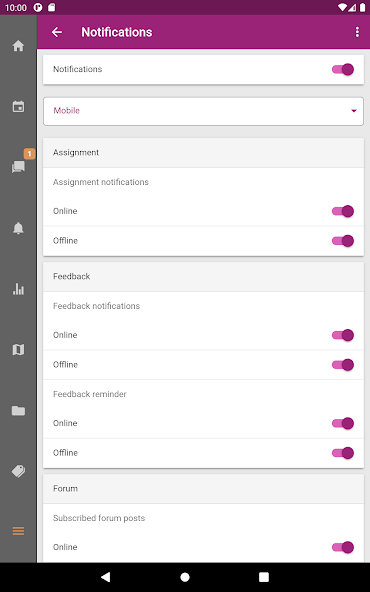This screenshot has height=592, width=370.
Task: Expand the Mobile dropdown selector
Action: point(204,111)
